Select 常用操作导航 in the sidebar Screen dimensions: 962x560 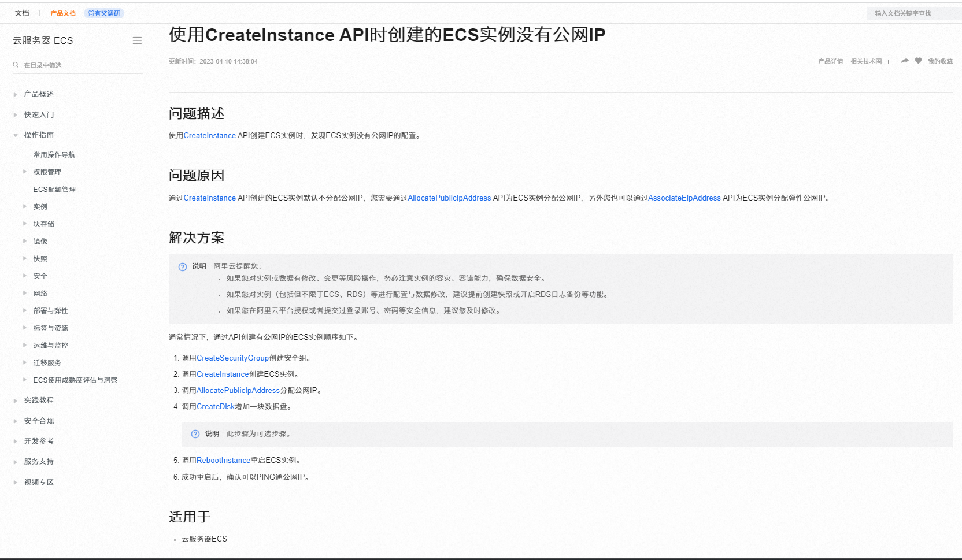(x=54, y=155)
